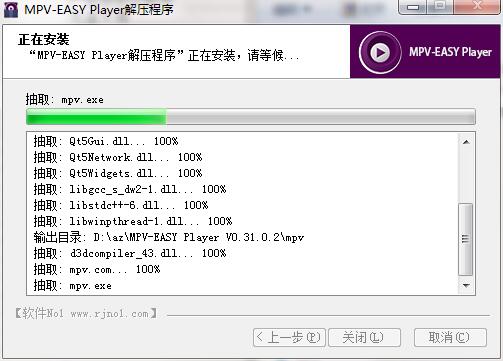
Task: Maximize the installer window
Action: [440, 7]
